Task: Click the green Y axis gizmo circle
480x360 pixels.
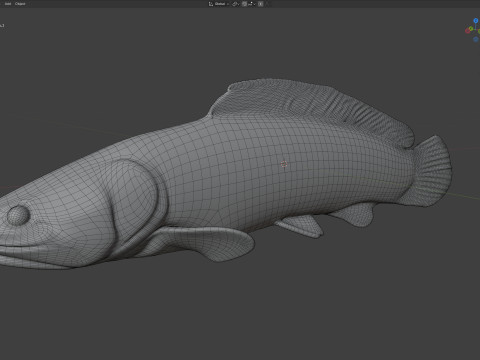Action: click(471, 29)
